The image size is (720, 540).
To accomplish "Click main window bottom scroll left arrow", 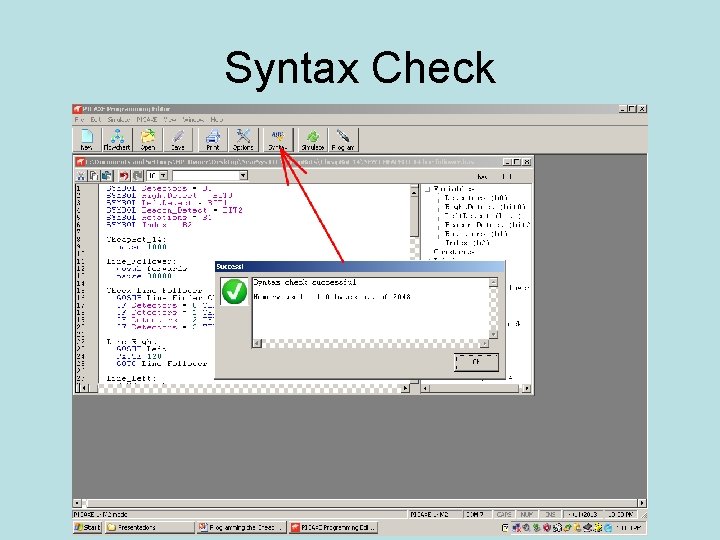I will (77, 503).
